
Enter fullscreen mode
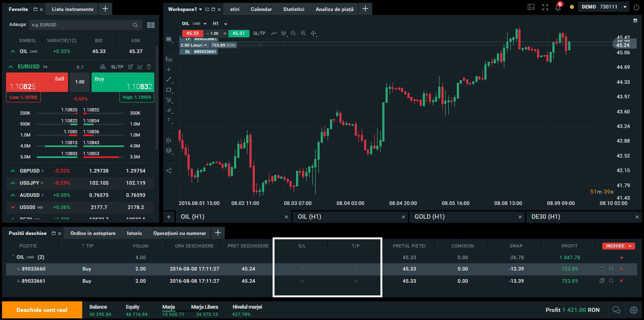click(545, 7)
